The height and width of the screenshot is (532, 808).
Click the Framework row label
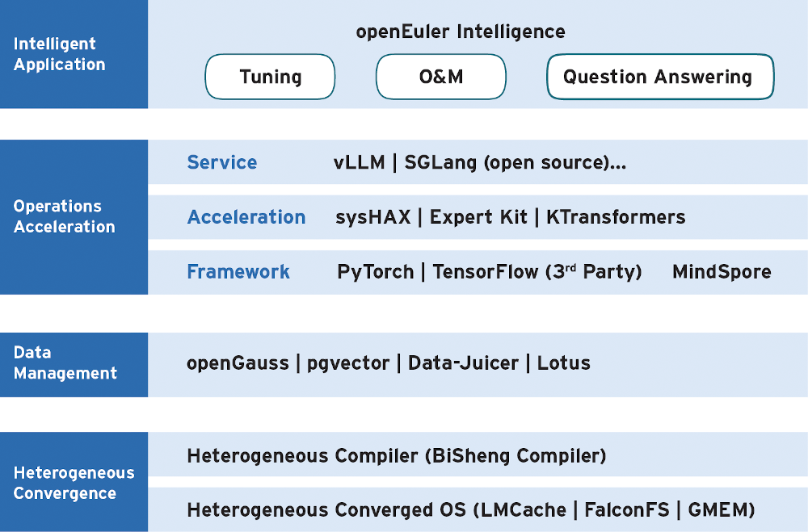[x=238, y=271]
